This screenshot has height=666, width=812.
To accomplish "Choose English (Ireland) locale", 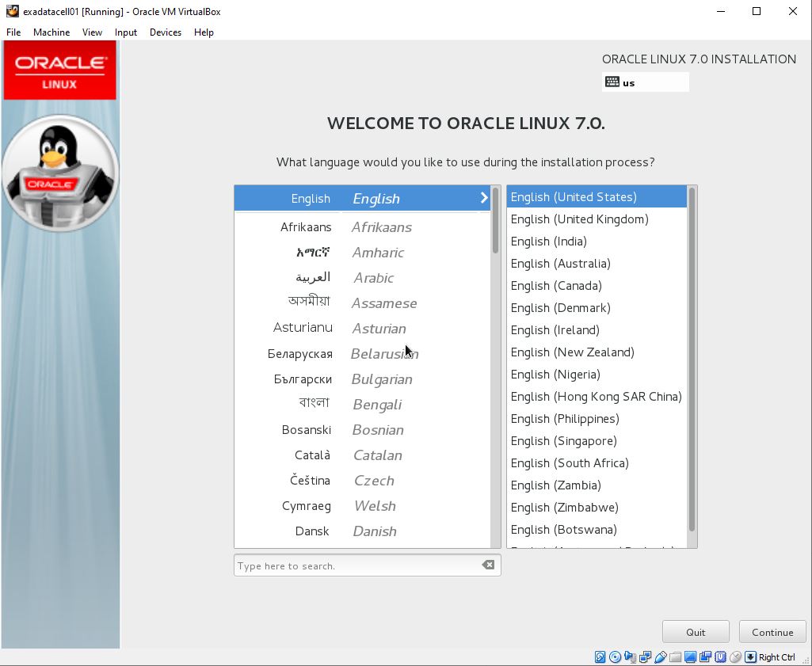I will [x=597, y=330].
